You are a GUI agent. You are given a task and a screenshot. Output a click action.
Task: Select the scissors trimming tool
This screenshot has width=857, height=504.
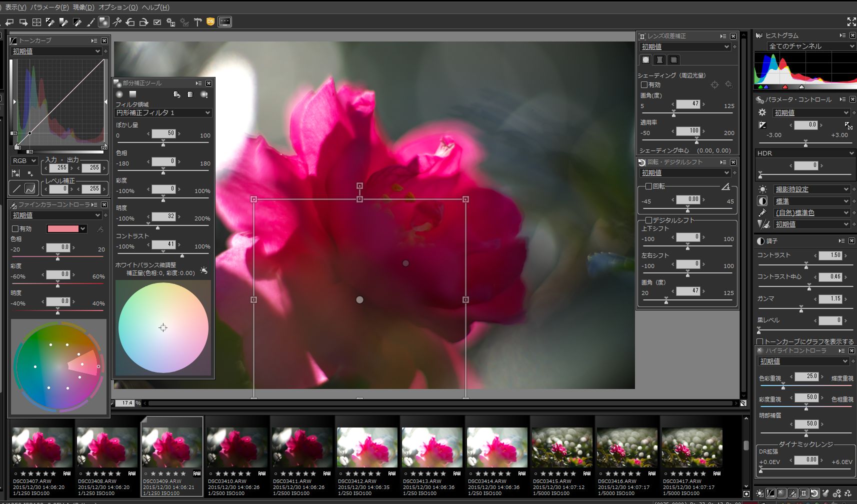click(x=117, y=22)
